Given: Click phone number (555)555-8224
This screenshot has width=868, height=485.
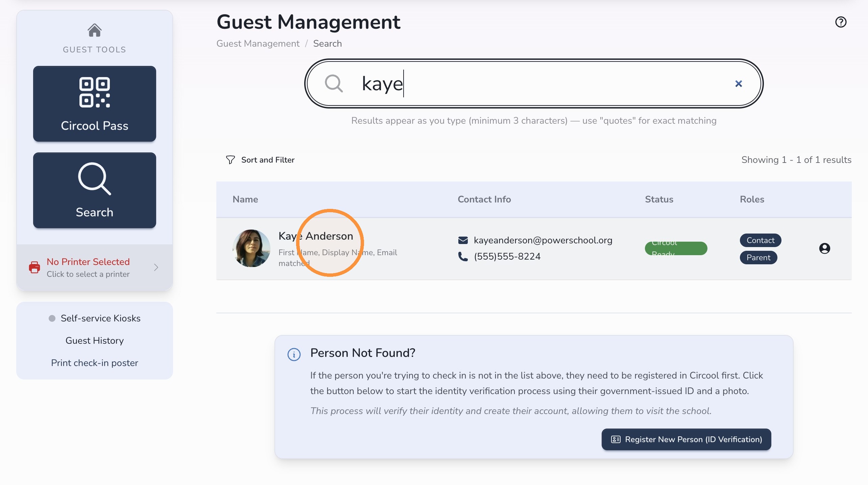Looking at the screenshot, I should coord(507,257).
